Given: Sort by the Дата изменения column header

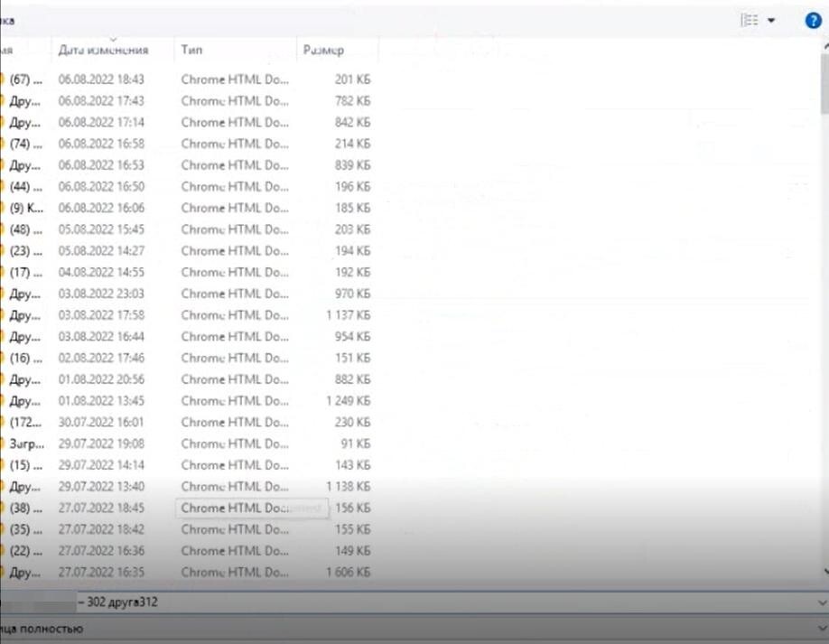Looking at the screenshot, I should pyautogui.click(x=103, y=50).
